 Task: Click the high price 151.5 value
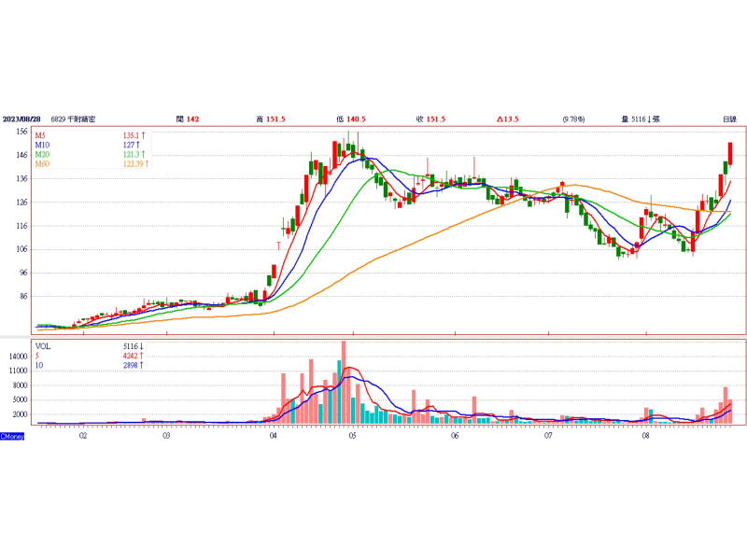276,119
